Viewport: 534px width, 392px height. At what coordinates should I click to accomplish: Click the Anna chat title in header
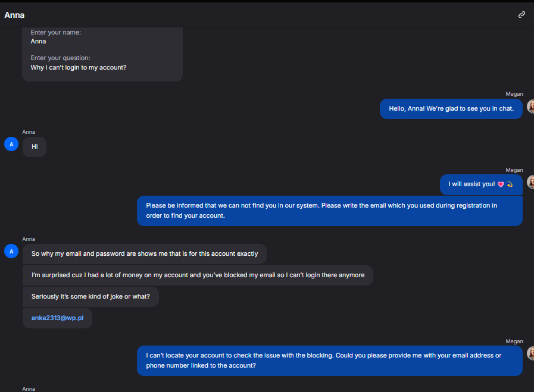14,15
